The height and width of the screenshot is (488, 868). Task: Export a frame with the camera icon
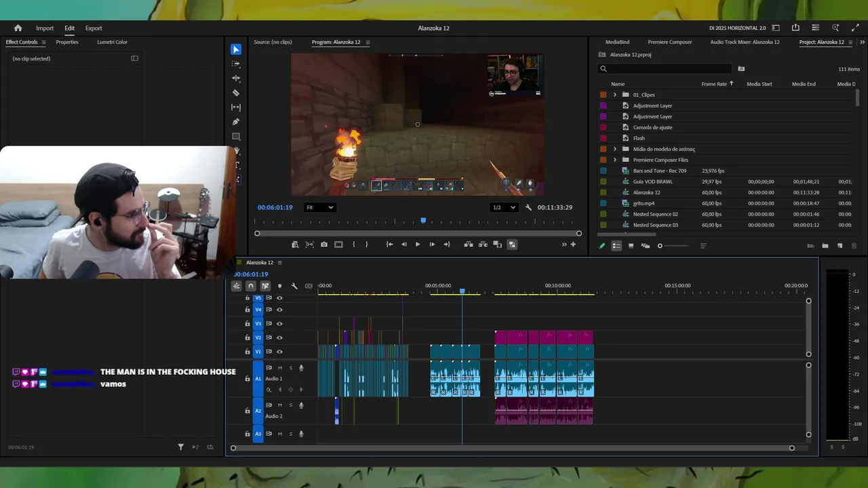coord(324,245)
